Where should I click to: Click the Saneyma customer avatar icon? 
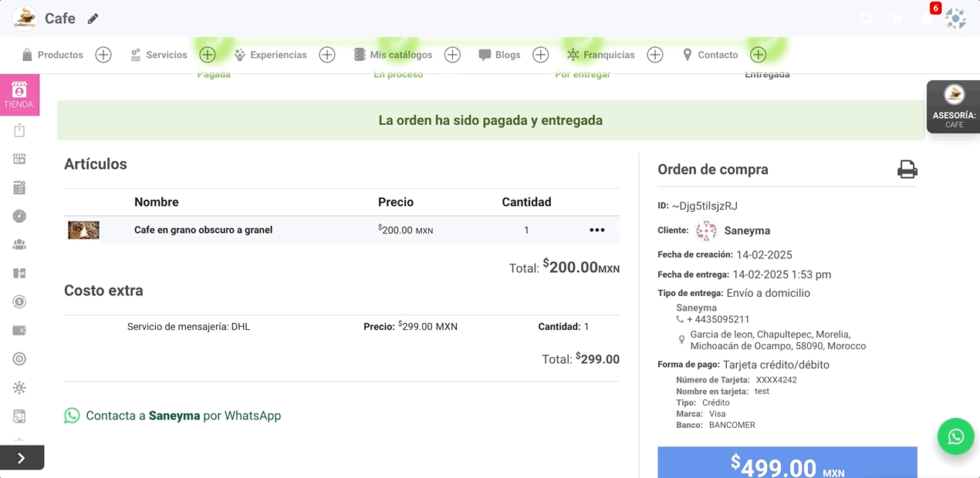[x=706, y=230]
